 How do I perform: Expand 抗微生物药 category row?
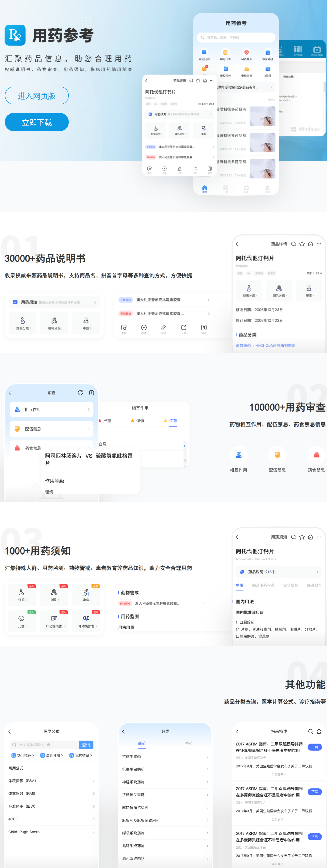pyautogui.click(x=165, y=756)
